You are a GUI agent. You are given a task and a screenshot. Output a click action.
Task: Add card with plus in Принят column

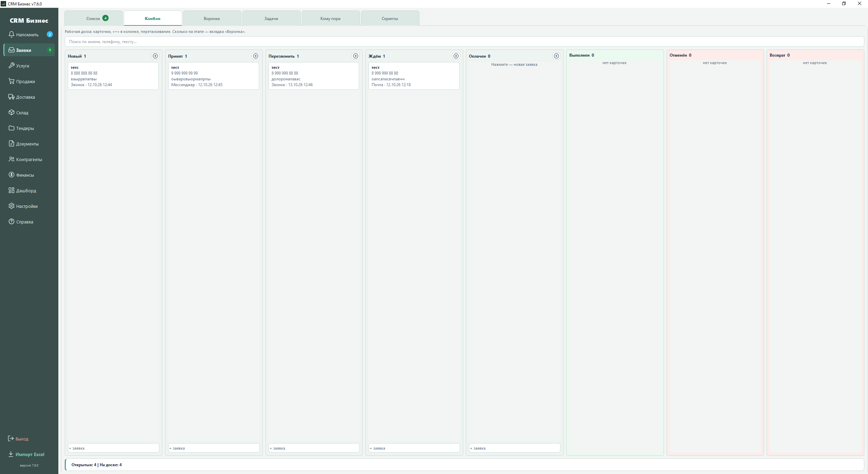pos(256,56)
